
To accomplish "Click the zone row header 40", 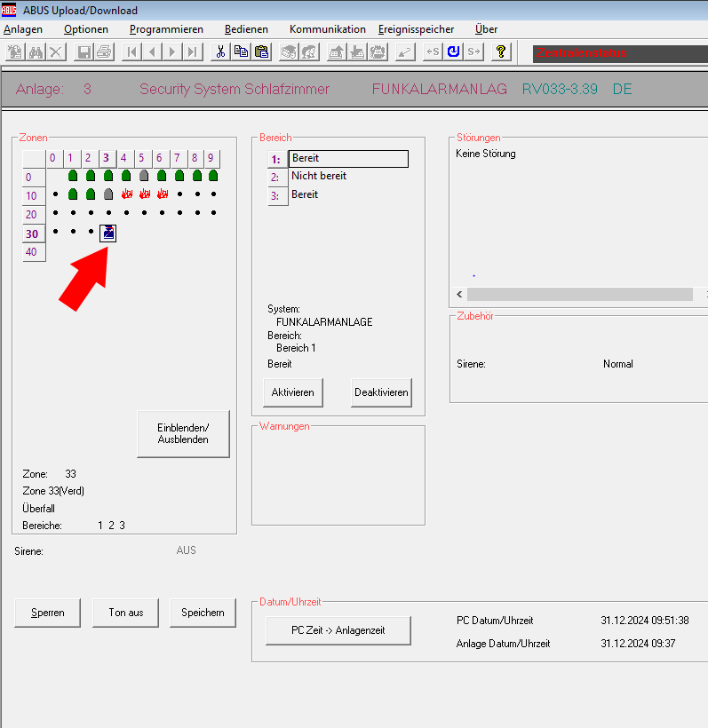I will point(31,252).
